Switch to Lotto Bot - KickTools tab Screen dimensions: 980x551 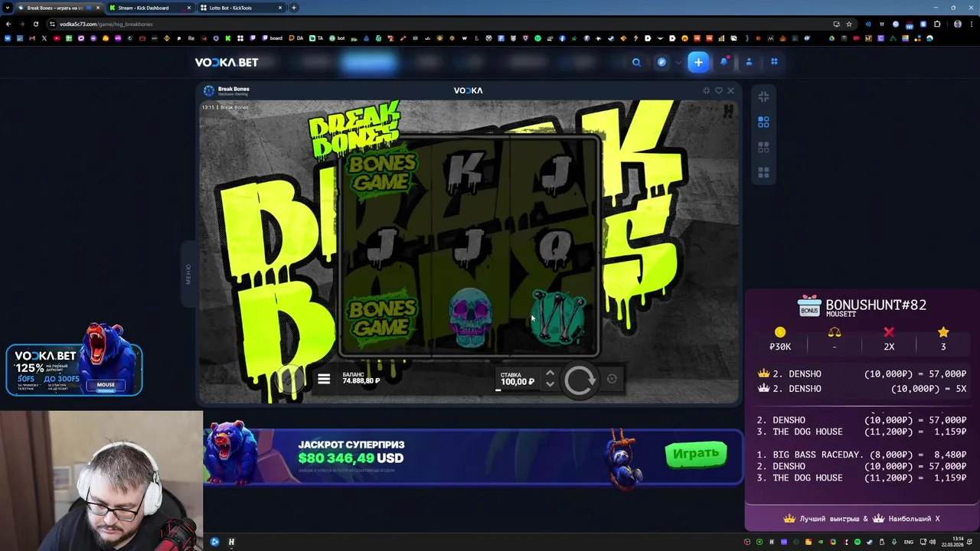click(x=242, y=8)
